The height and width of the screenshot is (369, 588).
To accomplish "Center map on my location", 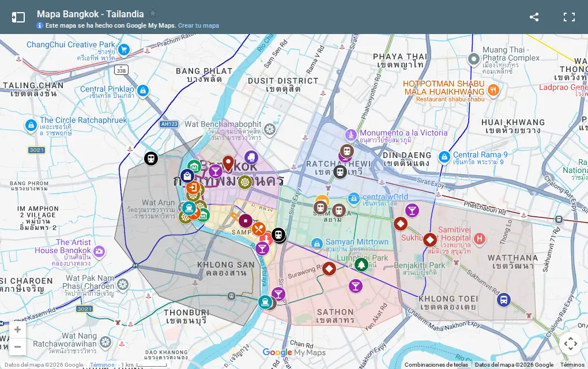I will coord(570,343).
